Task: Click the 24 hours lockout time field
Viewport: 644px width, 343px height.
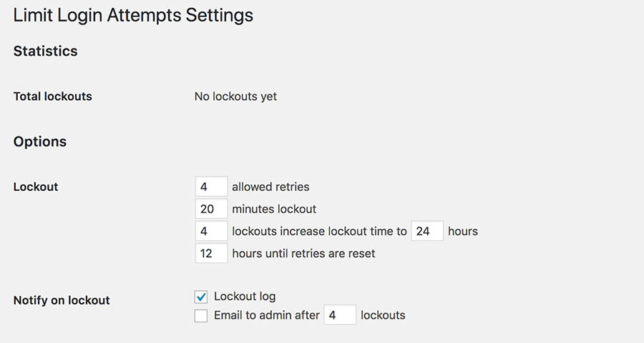Action: [427, 232]
